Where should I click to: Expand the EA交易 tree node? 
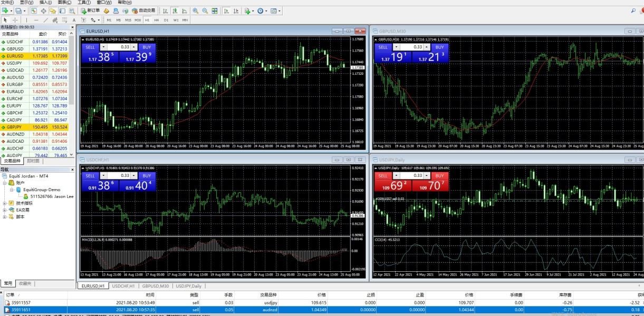(x=5, y=210)
